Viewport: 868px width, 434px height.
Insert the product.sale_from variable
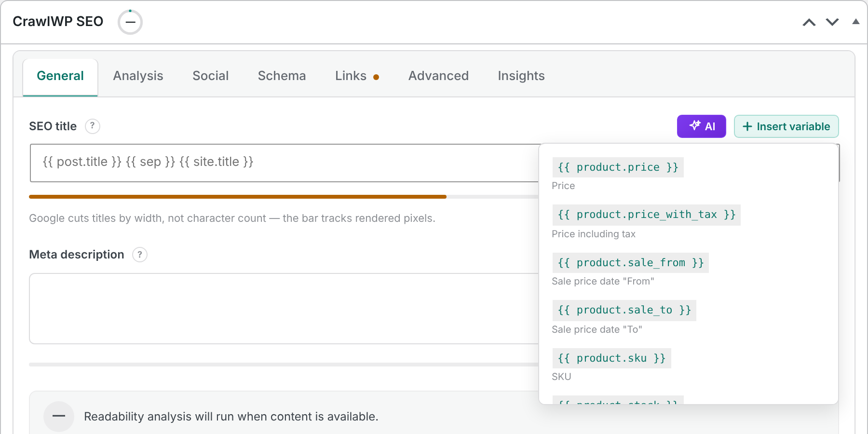(631, 263)
